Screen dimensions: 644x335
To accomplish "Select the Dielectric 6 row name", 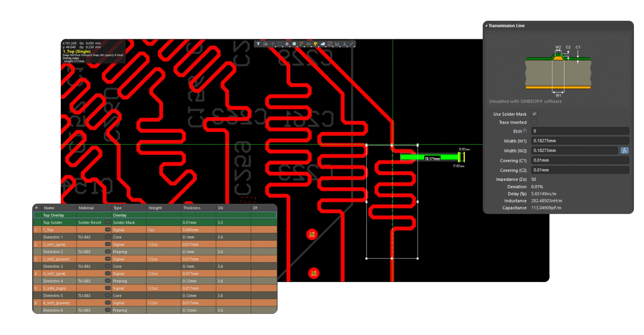I will (53, 310).
